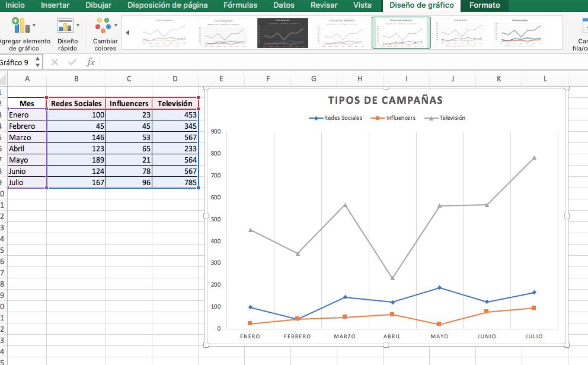
Task: Open the Datos ribbon tab
Action: 283,5
